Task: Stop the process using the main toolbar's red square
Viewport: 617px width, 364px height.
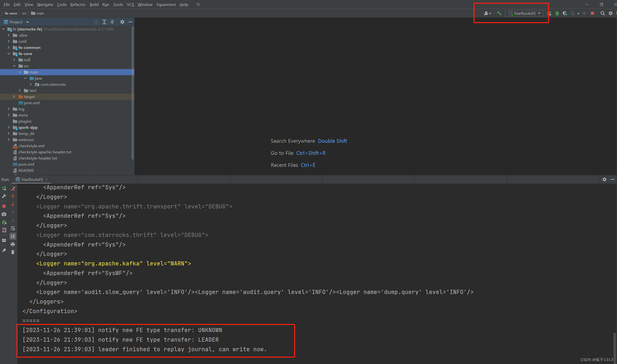Action: [x=592, y=13]
